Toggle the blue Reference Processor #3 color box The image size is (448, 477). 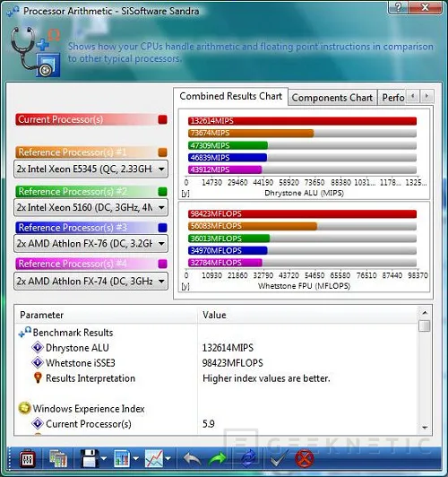pyautogui.click(x=162, y=228)
